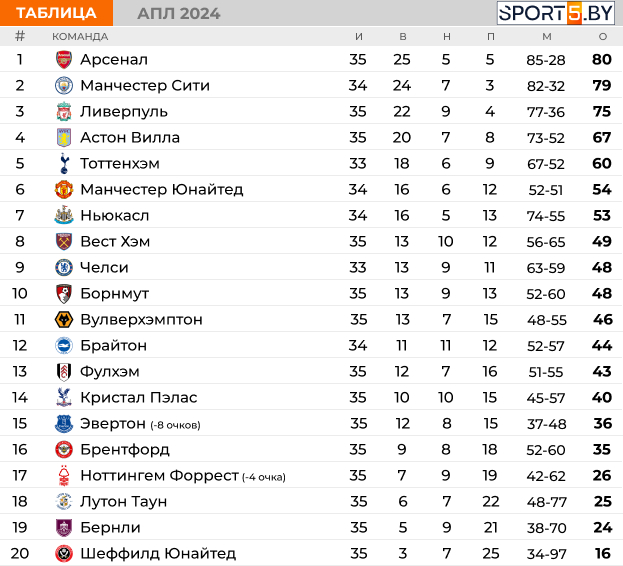The image size is (623, 566).
Task: Sort by the О points column header
Action: click(603, 37)
